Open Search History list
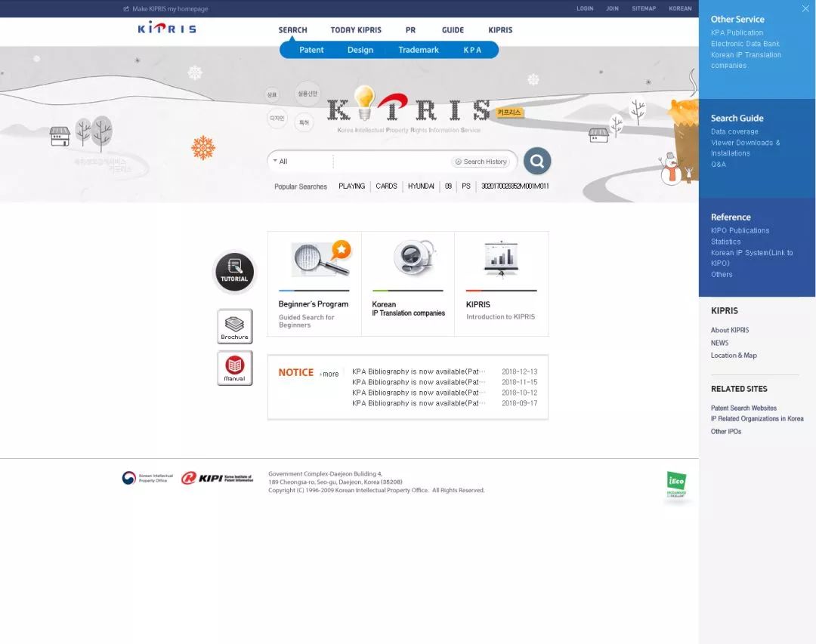The height and width of the screenshot is (644, 816). [481, 162]
